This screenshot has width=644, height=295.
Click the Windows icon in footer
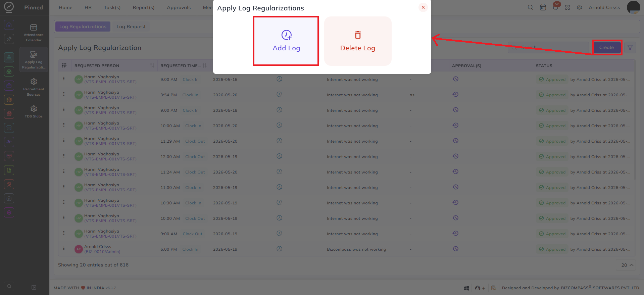(x=466, y=288)
